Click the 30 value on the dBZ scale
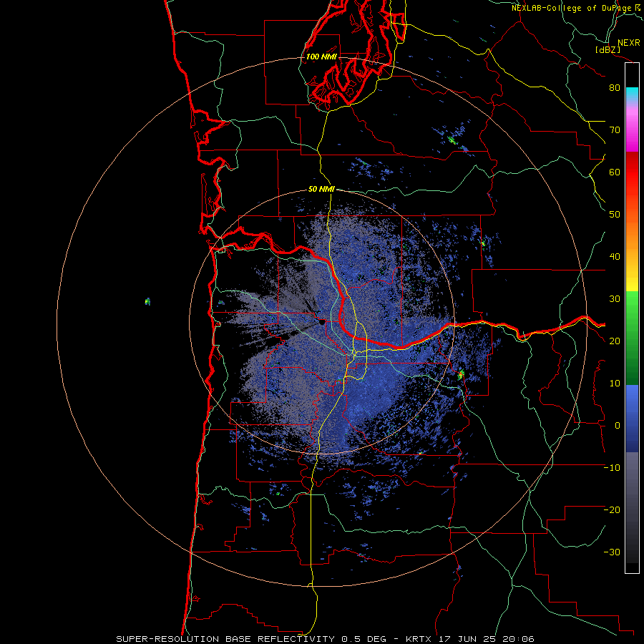The width and height of the screenshot is (644, 644). pyautogui.click(x=615, y=299)
